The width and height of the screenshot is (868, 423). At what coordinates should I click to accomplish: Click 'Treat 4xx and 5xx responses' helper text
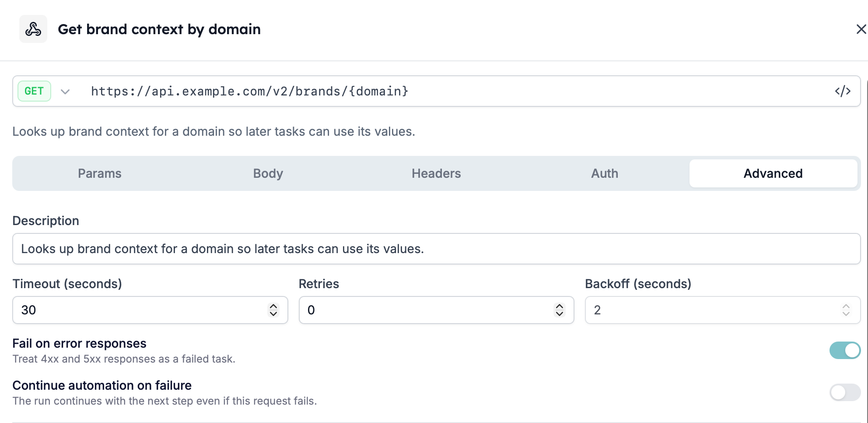(124, 359)
